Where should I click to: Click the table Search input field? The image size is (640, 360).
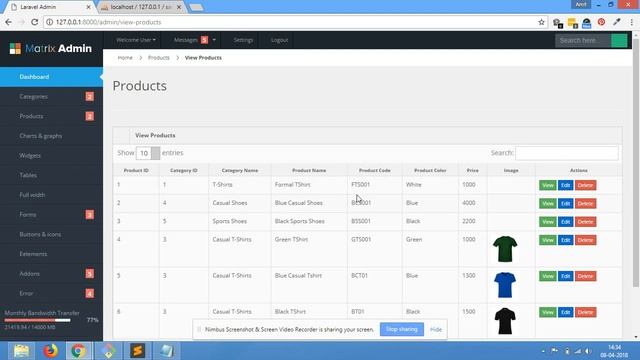[567, 153]
